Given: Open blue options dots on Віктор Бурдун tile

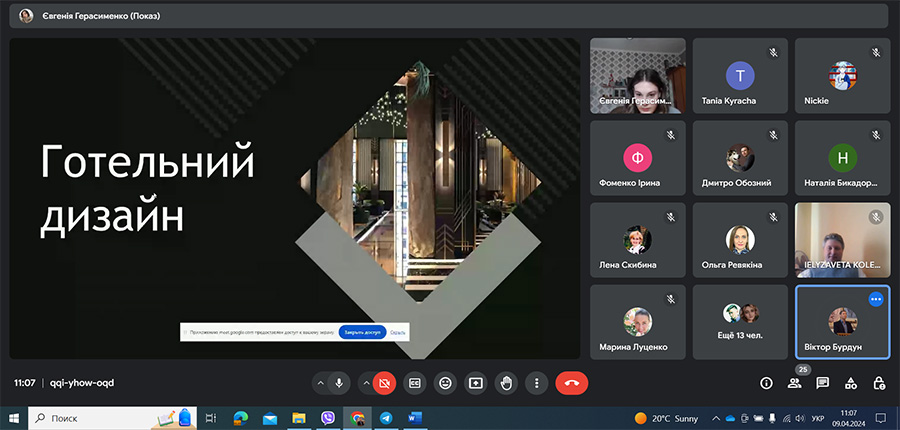Looking at the screenshot, I should 875,299.
